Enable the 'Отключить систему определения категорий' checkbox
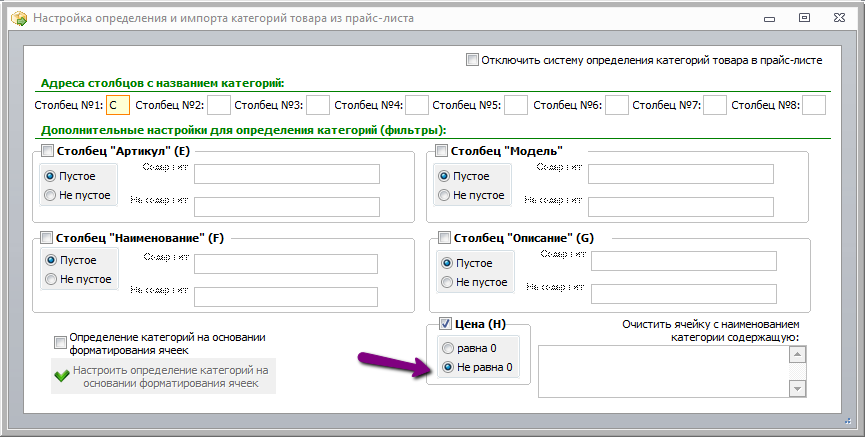The image size is (865, 437). pos(472,60)
